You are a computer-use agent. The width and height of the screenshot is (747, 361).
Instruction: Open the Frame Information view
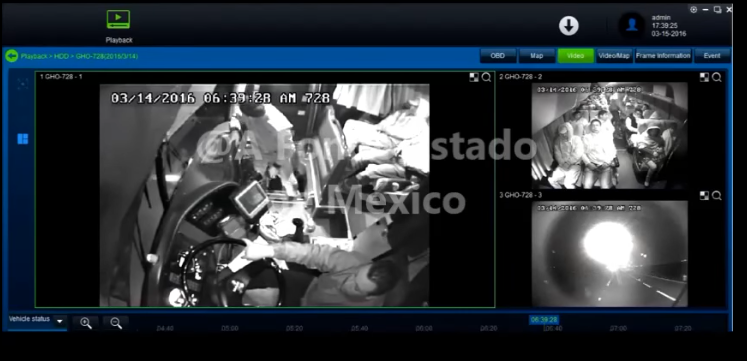(x=663, y=56)
